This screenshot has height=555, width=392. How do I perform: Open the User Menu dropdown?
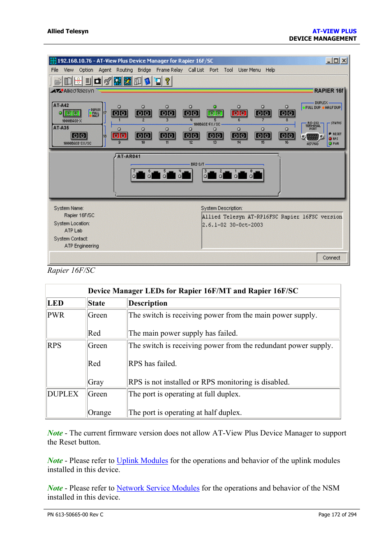tap(249, 70)
